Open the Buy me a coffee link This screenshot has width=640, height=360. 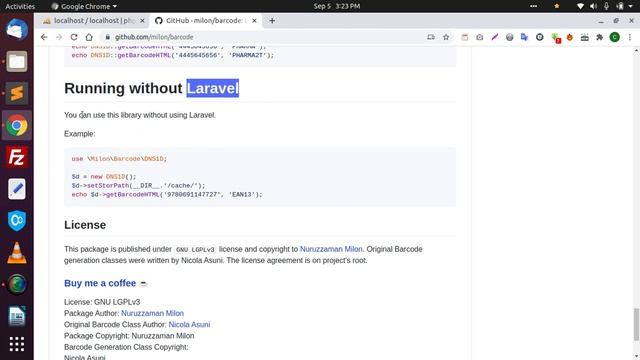100,283
